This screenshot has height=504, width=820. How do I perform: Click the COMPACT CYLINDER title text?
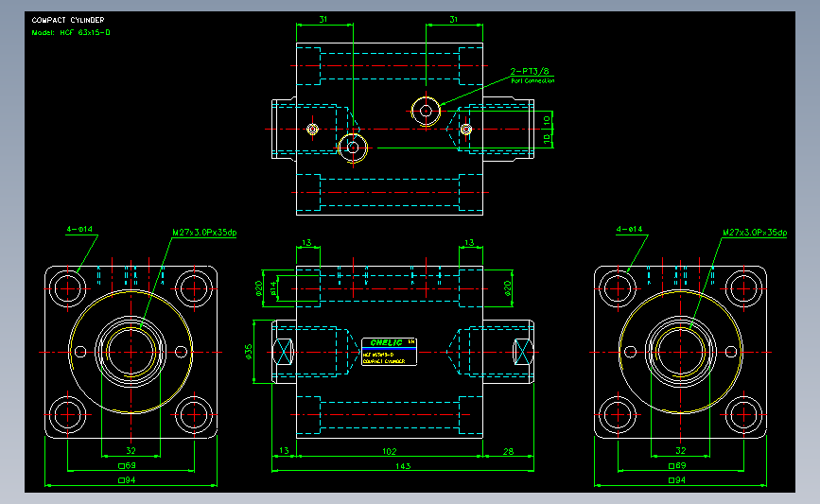[68, 20]
